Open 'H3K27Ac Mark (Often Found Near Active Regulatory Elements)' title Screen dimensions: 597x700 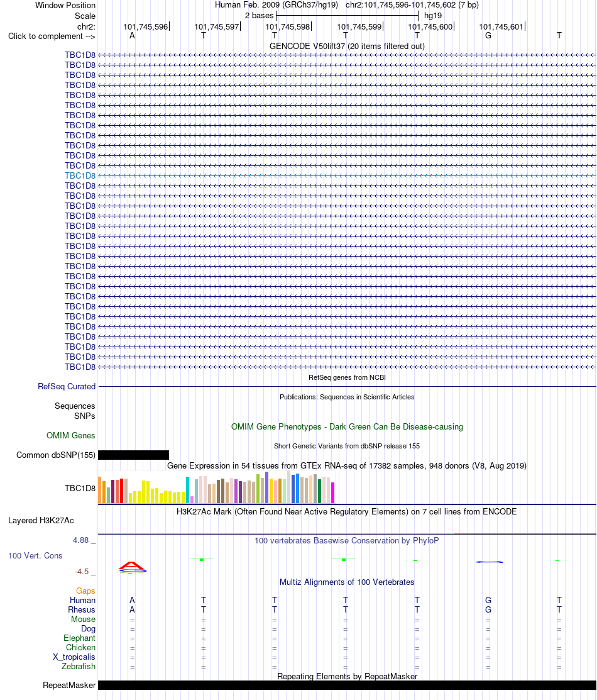pyautogui.click(x=347, y=512)
